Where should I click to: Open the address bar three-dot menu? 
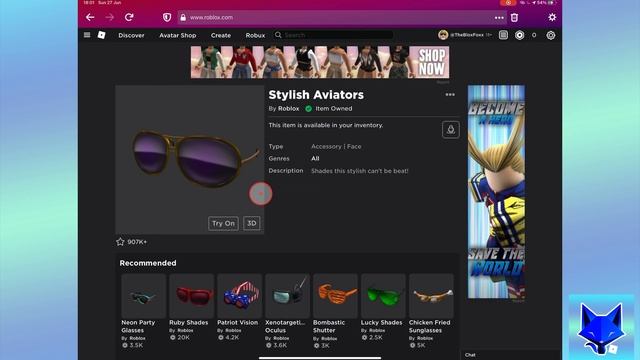tap(499, 18)
